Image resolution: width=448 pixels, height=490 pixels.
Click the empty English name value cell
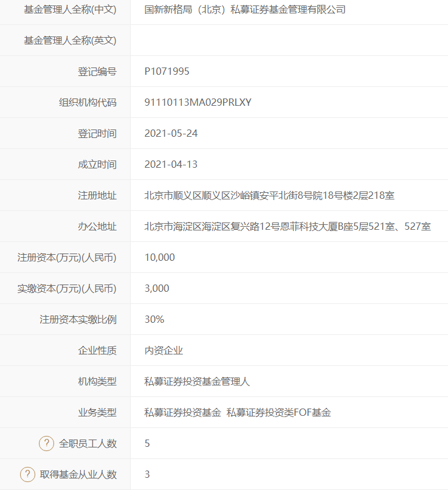(289, 40)
